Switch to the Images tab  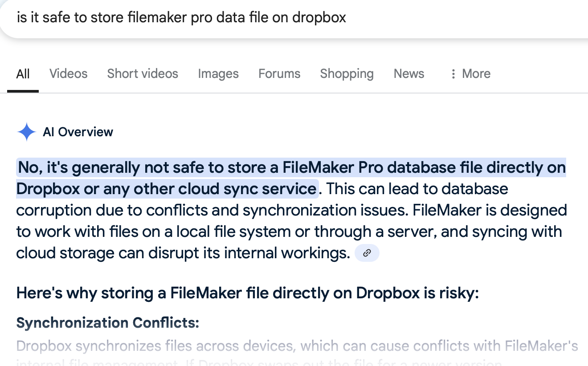218,74
